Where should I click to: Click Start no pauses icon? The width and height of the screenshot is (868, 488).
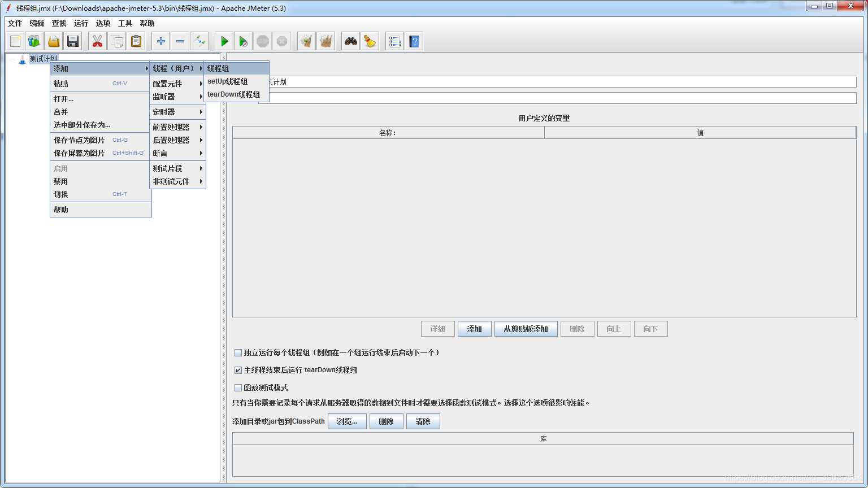click(244, 41)
